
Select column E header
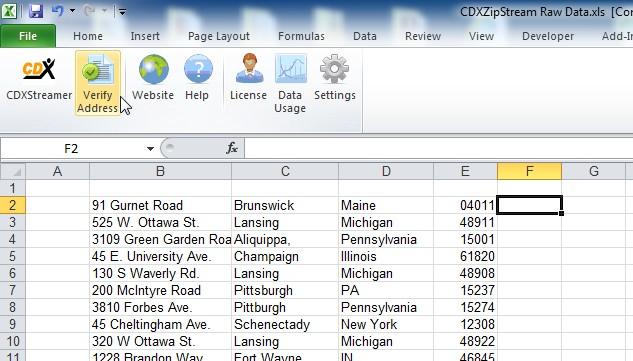click(x=465, y=171)
